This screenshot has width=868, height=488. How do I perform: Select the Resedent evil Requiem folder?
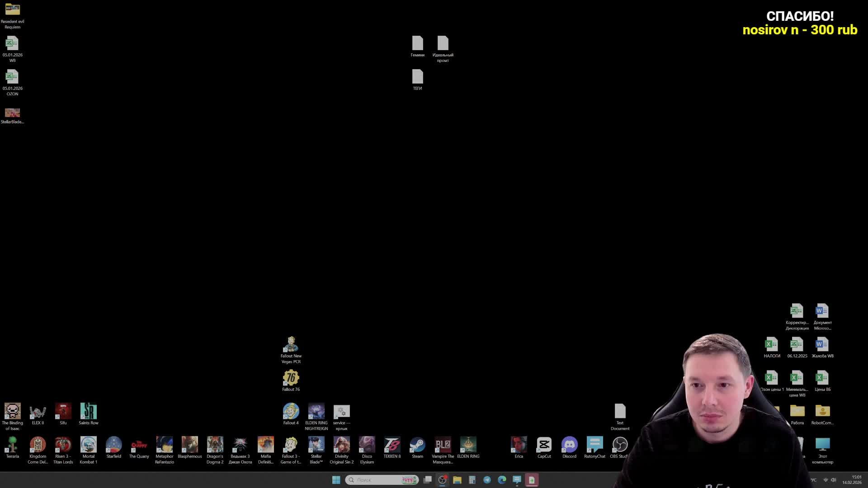[x=12, y=10]
